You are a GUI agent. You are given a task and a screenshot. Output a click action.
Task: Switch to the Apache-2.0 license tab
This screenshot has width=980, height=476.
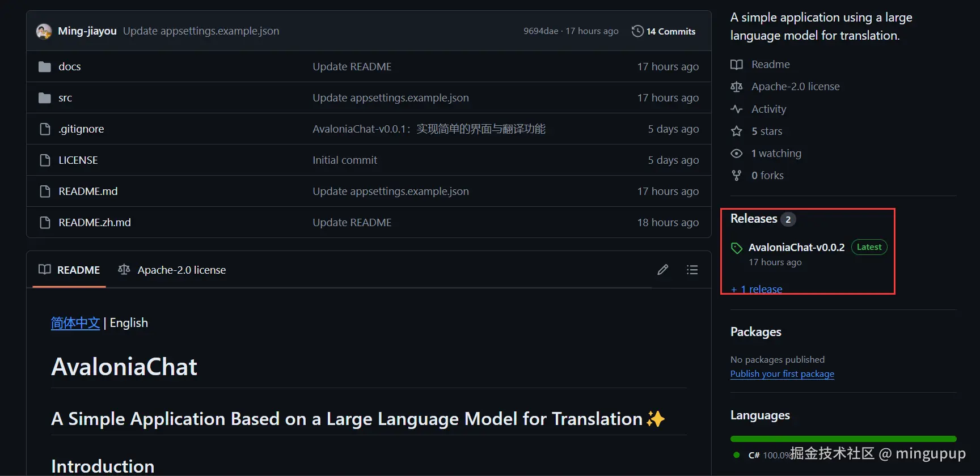click(x=172, y=270)
